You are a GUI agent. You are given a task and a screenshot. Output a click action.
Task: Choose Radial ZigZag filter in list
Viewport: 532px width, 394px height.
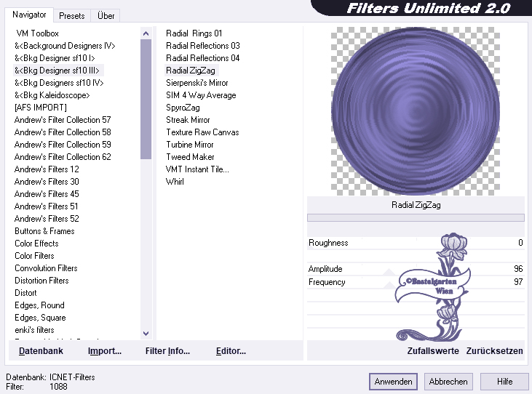191,71
